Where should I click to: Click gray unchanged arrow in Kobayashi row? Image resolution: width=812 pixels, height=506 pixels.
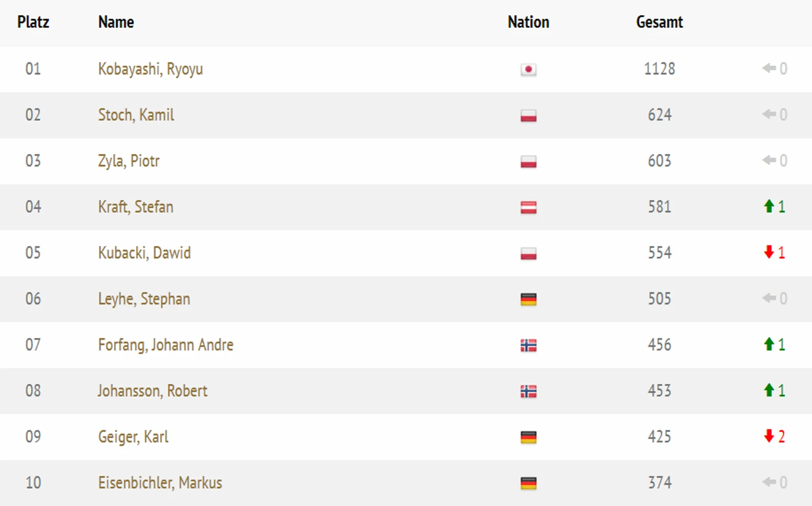point(769,68)
